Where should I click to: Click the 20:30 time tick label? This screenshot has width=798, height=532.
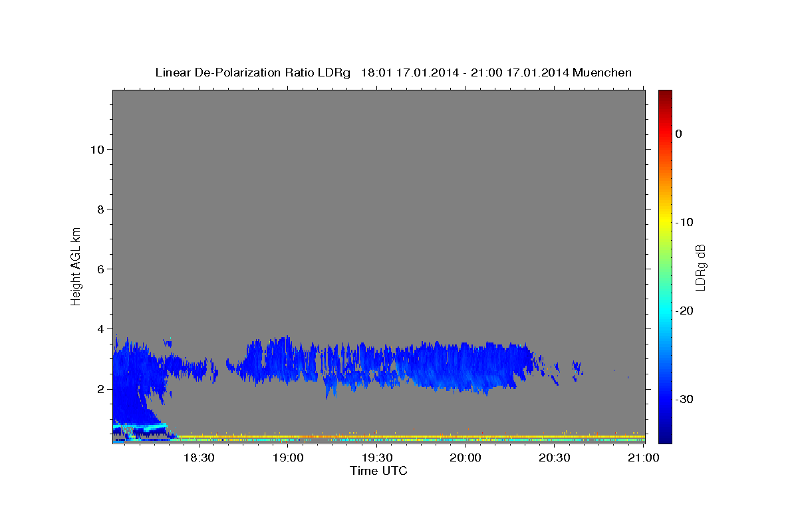pos(555,458)
